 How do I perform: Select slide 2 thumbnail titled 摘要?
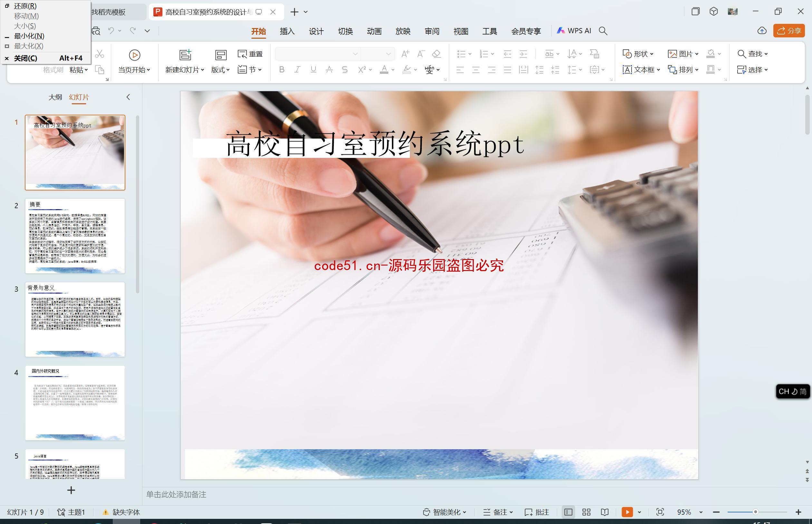[75, 236]
